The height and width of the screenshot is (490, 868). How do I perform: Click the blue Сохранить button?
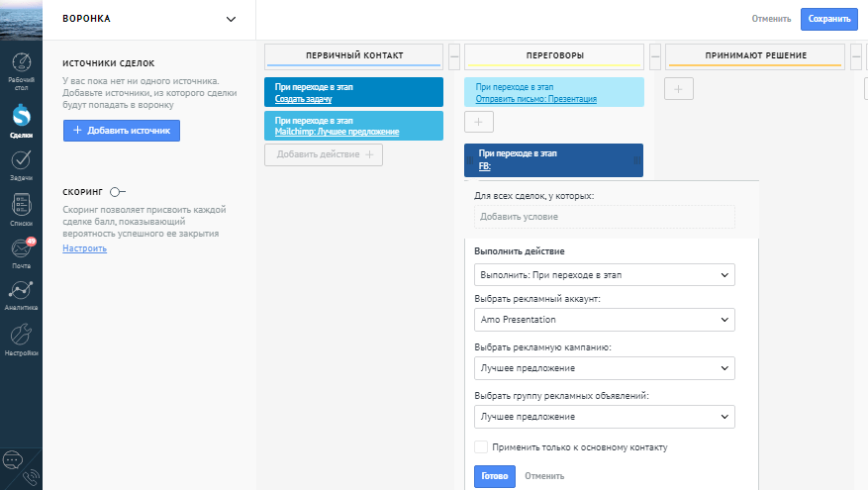[828, 19]
